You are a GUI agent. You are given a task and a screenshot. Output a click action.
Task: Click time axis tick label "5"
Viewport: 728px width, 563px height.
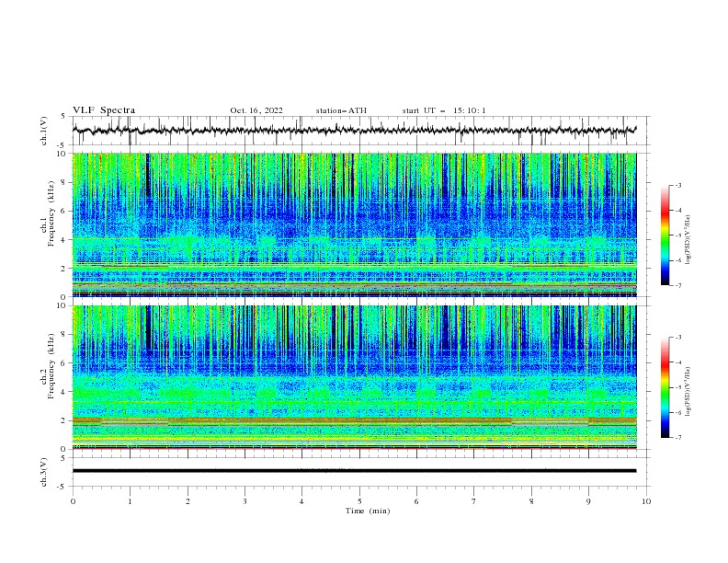pyautogui.click(x=359, y=501)
